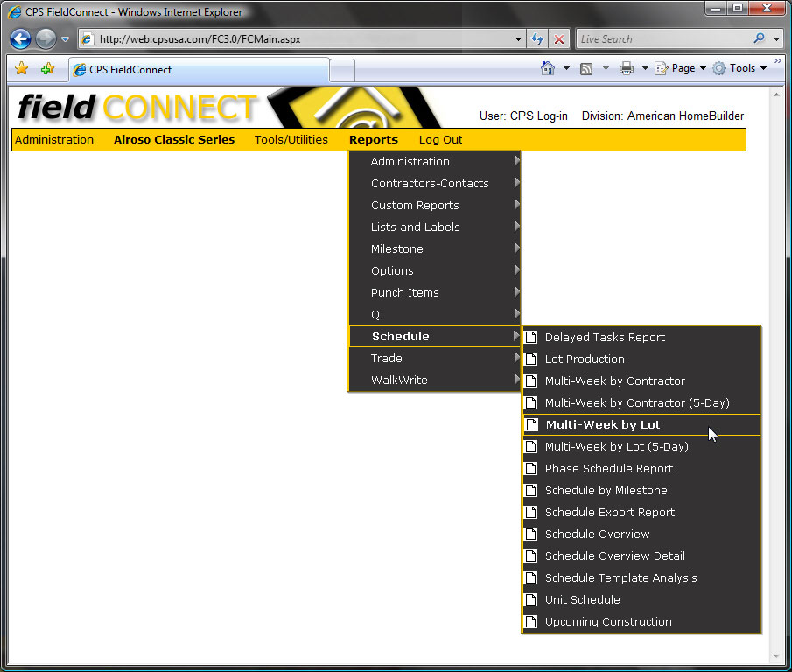This screenshot has height=672, width=792.
Task: Open the Phase Schedule Report
Action: click(641, 468)
